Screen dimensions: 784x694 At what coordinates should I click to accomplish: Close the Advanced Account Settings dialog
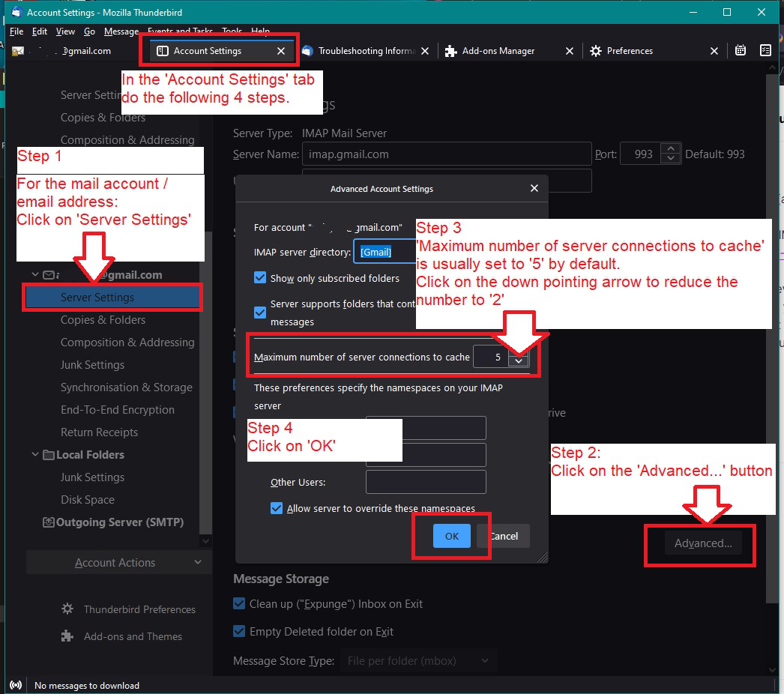point(534,189)
